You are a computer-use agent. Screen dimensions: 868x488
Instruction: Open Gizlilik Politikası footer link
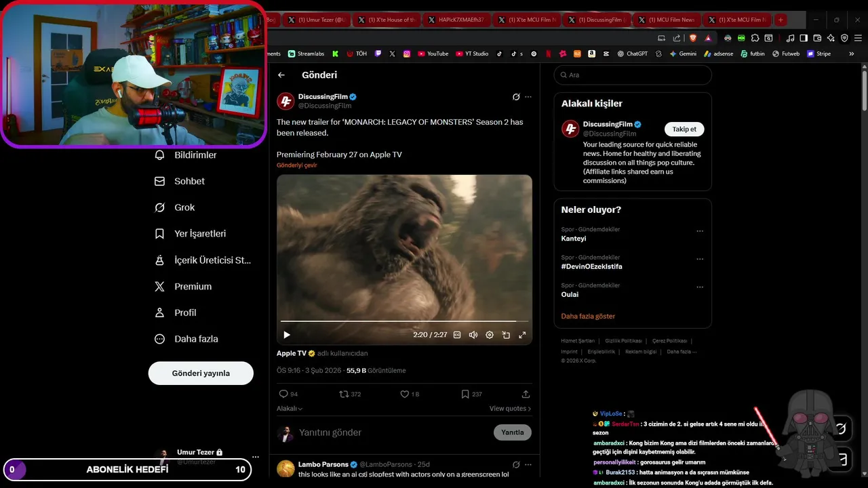[x=623, y=341]
